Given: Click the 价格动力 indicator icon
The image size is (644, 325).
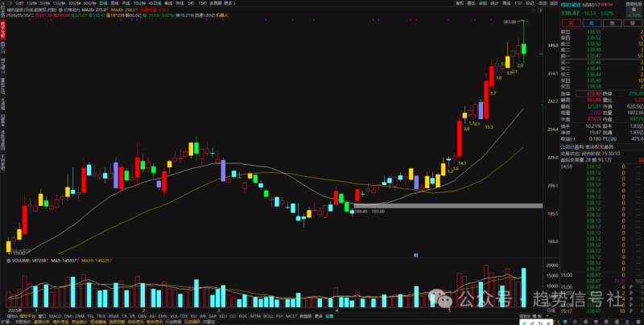Looking at the screenshot, I should [x=60, y=10].
